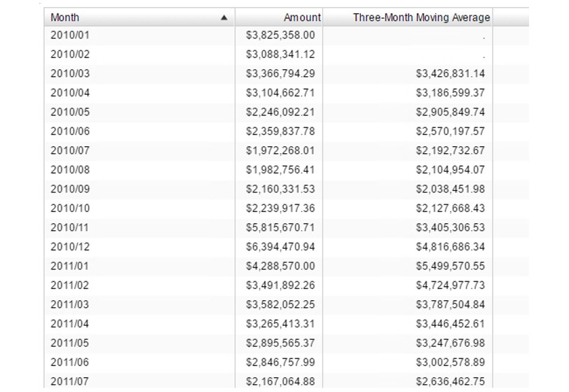The width and height of the screenshot is (569, 392).
Task: Select the 2010/12 amount $6,394,470.94
Action: [x=280, y=246]
